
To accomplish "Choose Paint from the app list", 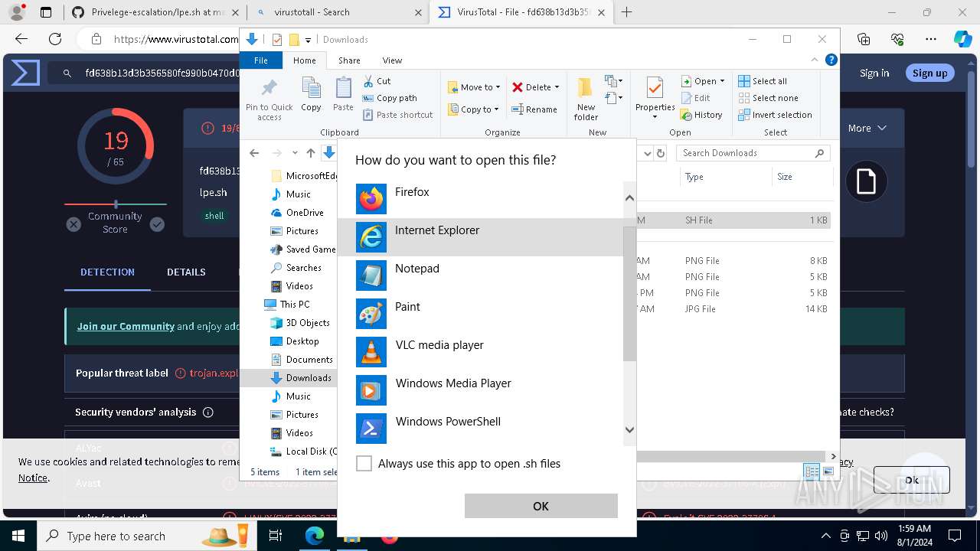I will tap(481, 314).
